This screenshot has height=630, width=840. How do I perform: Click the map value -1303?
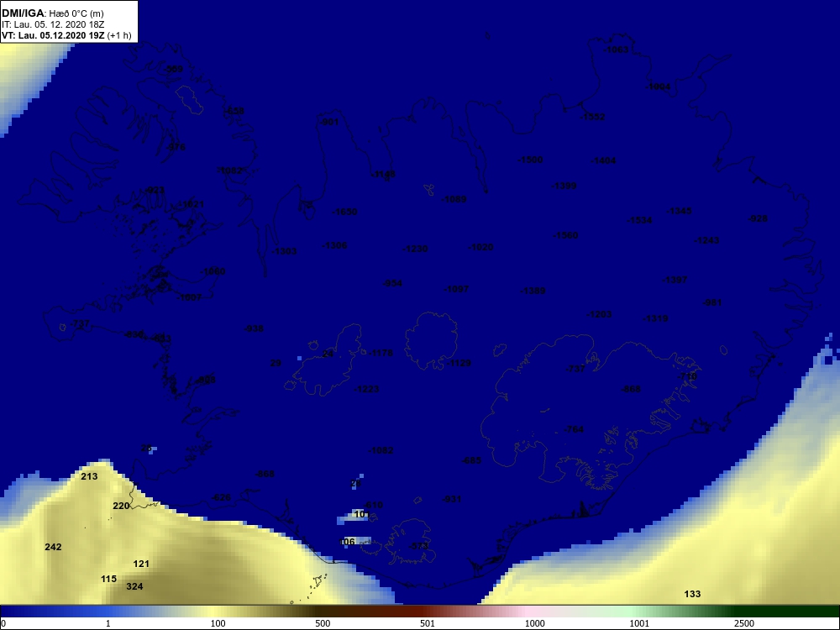[x=284, y=250]
